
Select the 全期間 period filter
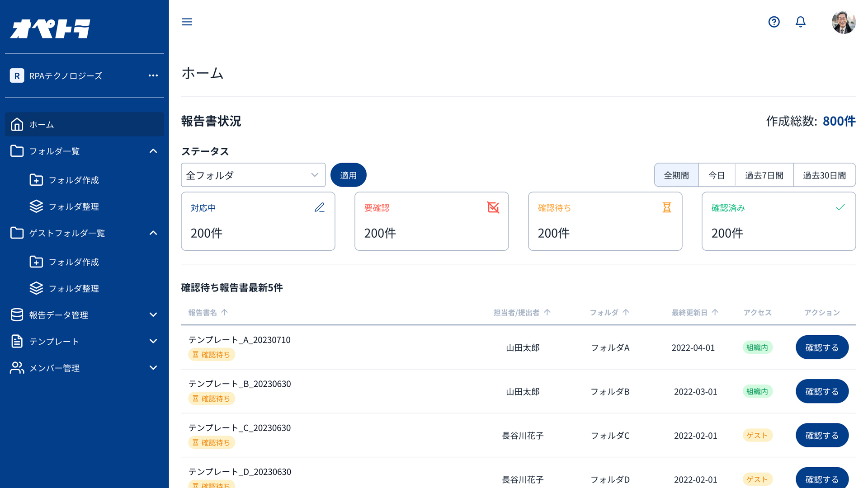[676, 175]
